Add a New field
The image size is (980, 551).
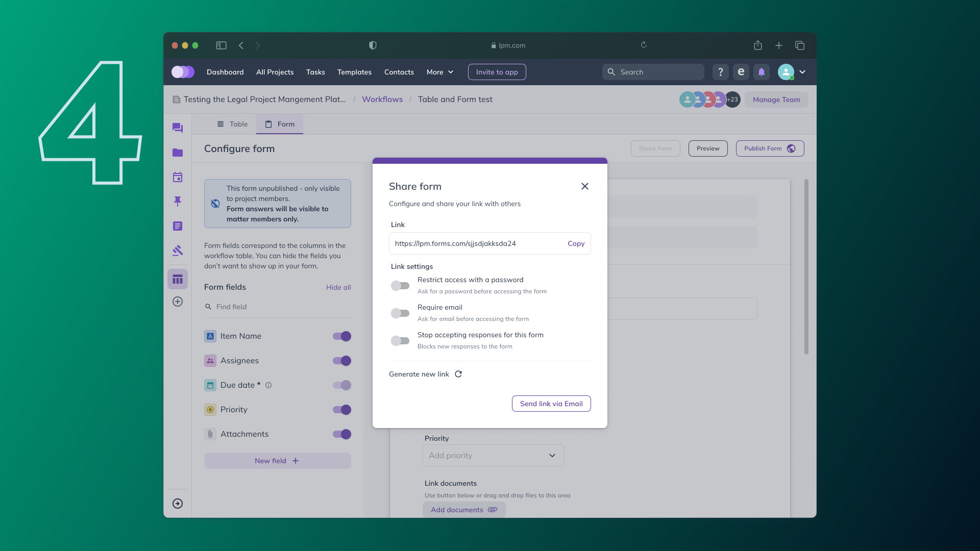(278, 461)
